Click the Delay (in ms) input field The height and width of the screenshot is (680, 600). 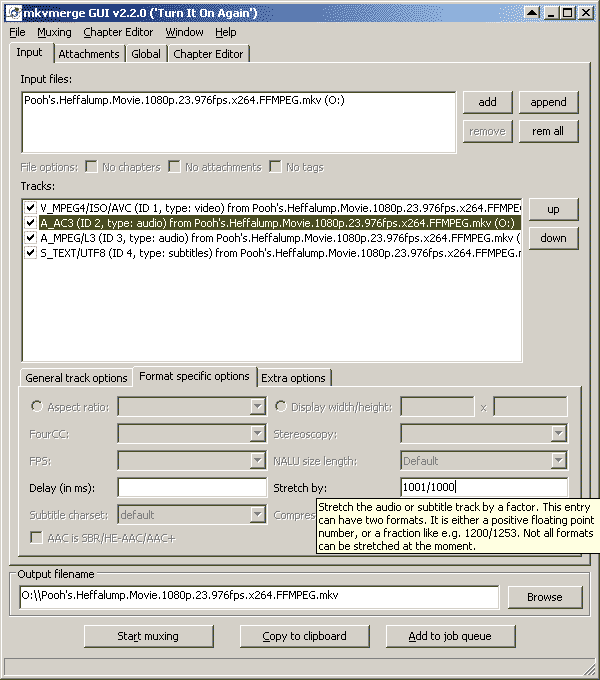pos(192,487)
